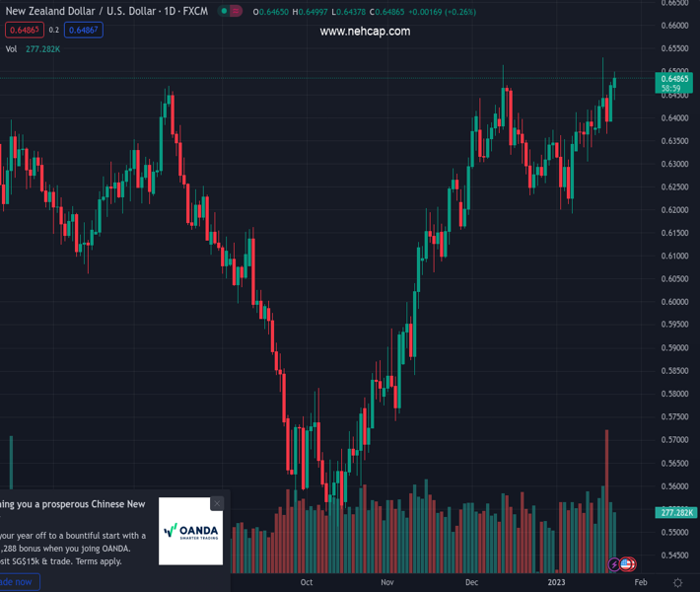The width and height of the screenshot is (700, 592).
Task: Click the Vol indicator label
Action: click(x=12, y=48)
